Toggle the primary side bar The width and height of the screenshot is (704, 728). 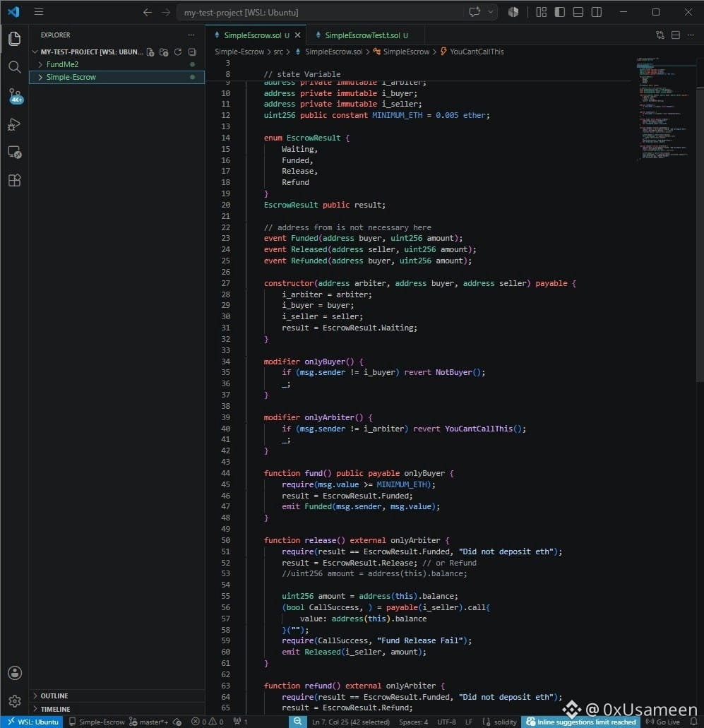coord(559,12)
